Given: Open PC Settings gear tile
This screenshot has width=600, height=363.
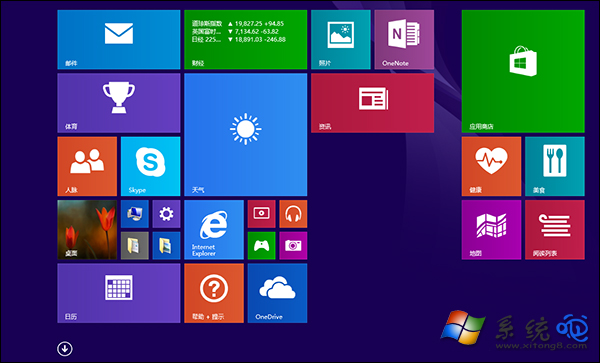Looking at the screenshot, I should pyautogui.click(x=166, y=214).
